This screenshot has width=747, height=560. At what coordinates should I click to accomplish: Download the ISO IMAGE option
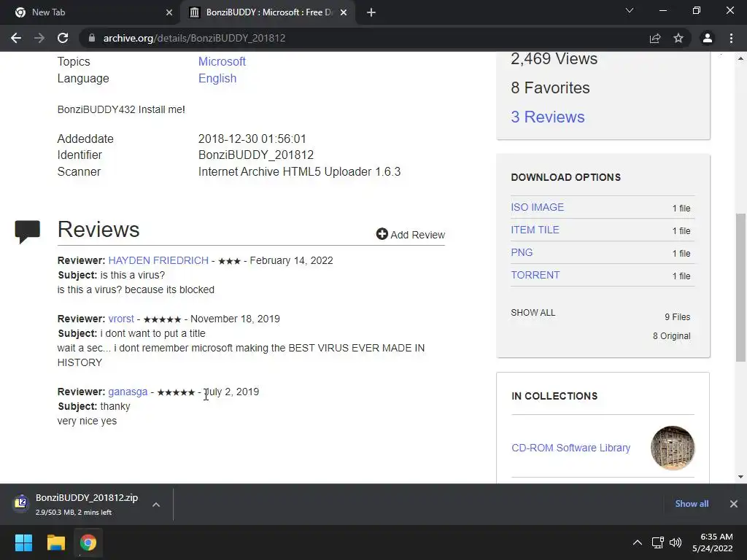click(537, 207)
